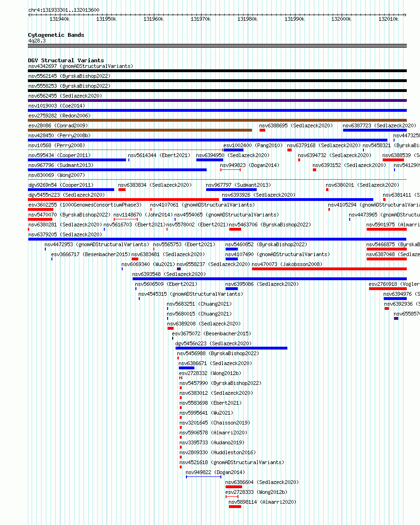This screenshot has width=420, height=525.
Task: Select the nsv6069340 (Wu2021) label
Action: point(148,264)
